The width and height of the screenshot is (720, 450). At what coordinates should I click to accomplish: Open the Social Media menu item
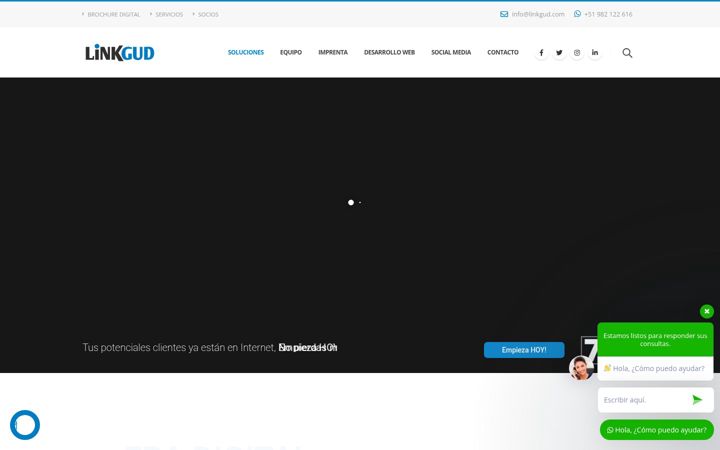[x=451, y=52]
